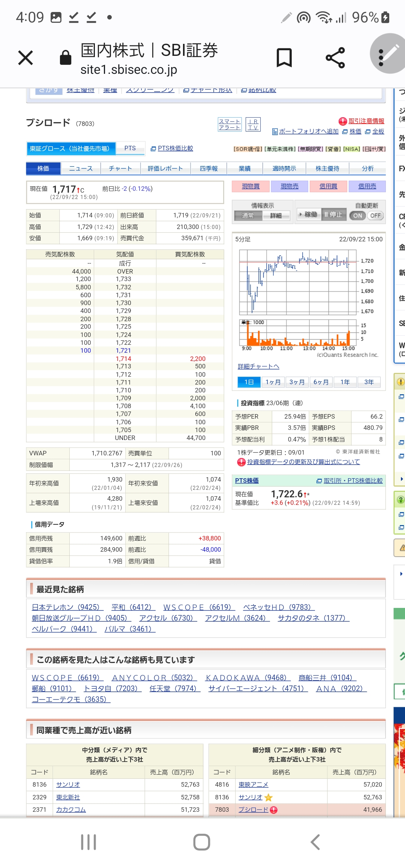Switch info display to 詳細

tap(276, 216)
